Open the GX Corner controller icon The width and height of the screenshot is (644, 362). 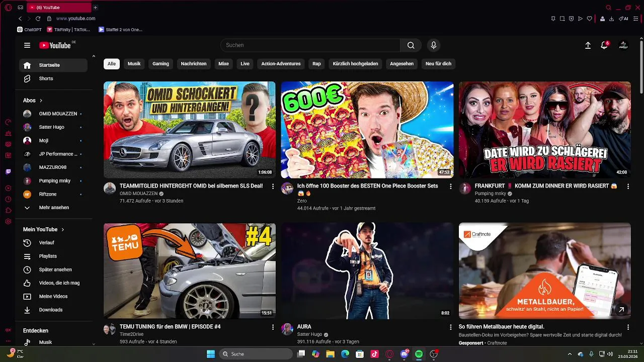click(21, 8)
